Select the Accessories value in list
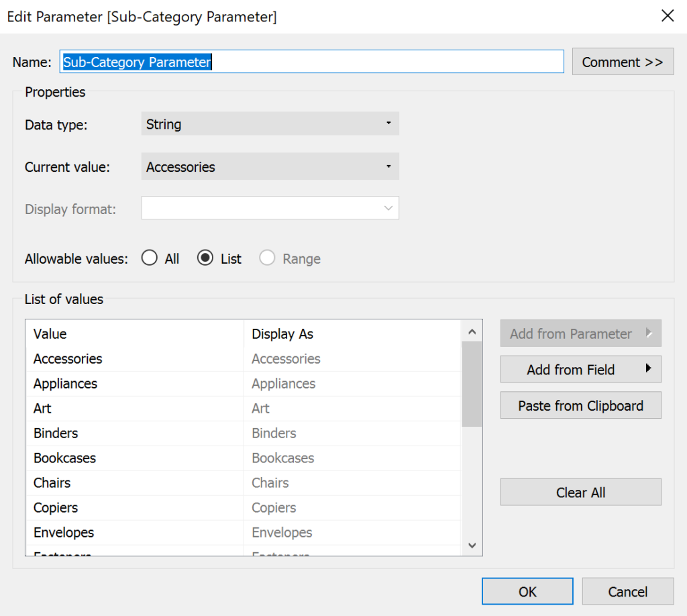The height and width of the screenshot is (616, 687). [x=68, y=359]
